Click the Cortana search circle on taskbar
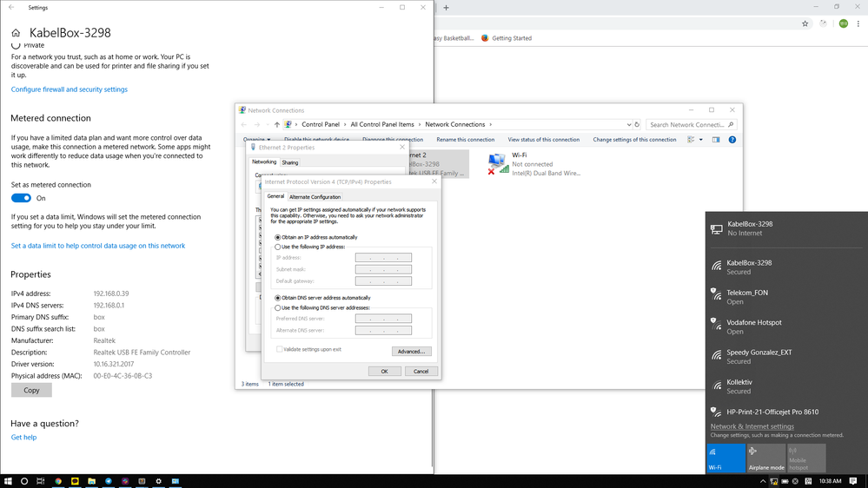The width and height of the screenshot is (868, 488). pos(24,481)
